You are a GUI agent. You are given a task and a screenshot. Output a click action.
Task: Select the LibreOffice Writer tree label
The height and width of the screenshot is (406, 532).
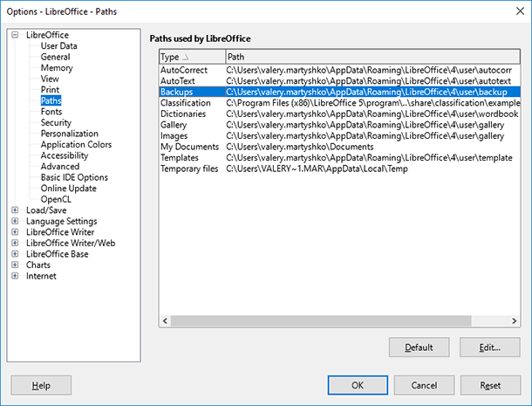[x=60, y=232]
